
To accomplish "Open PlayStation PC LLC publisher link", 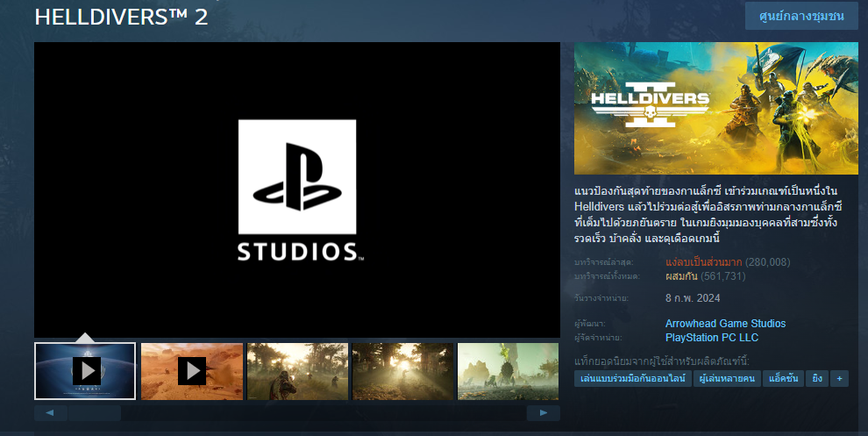I will click(x=712, y=338).
